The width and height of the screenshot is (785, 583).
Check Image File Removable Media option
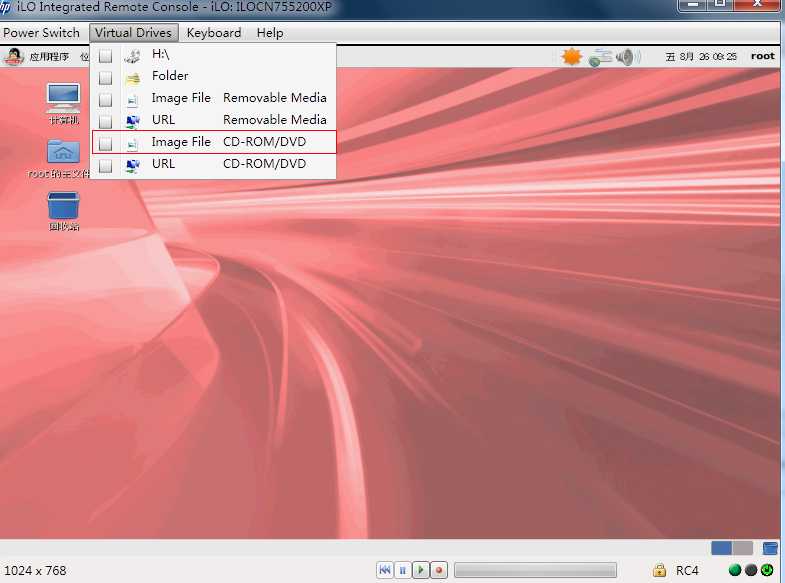click(x=105, y=100)
